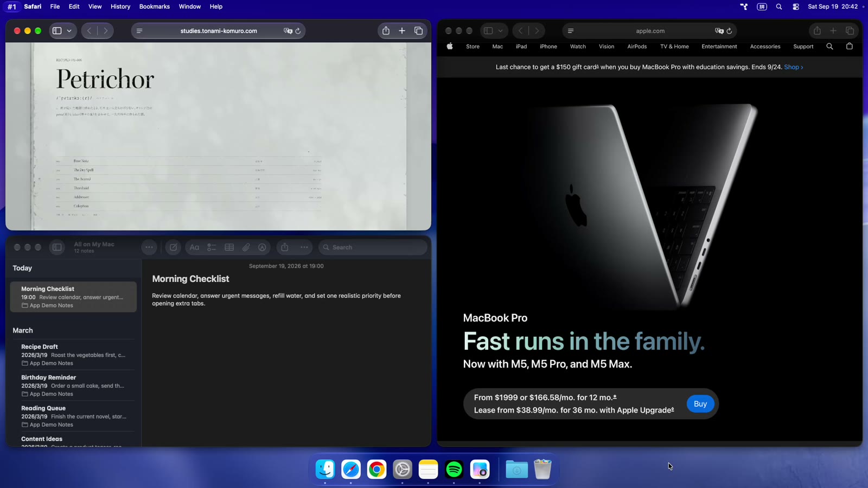Open shopping bag on apple.com
This screenshot has height=488, width=868.
coord(850,47)
